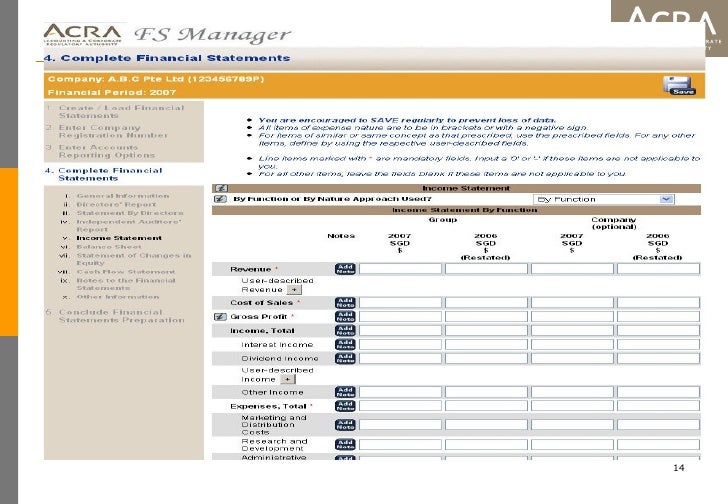The image size is (728, 504).
Task: Open Statement By Directors section
Action: click(130, 213)
